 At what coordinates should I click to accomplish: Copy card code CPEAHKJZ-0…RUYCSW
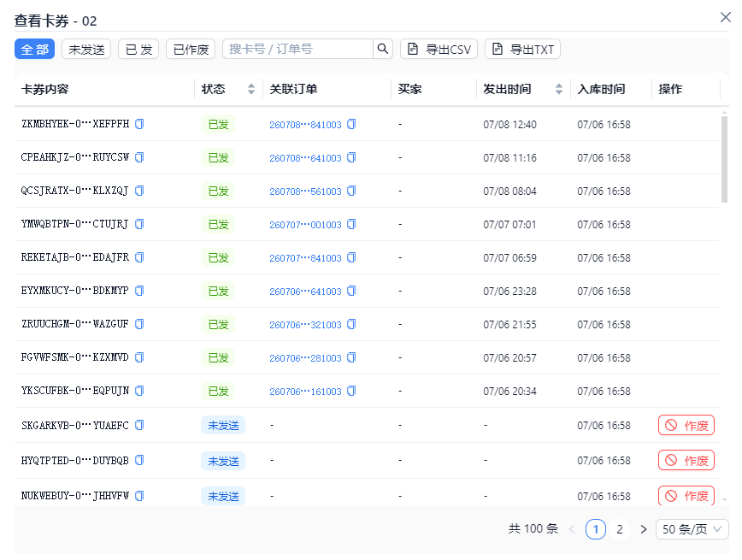[139, 157]
